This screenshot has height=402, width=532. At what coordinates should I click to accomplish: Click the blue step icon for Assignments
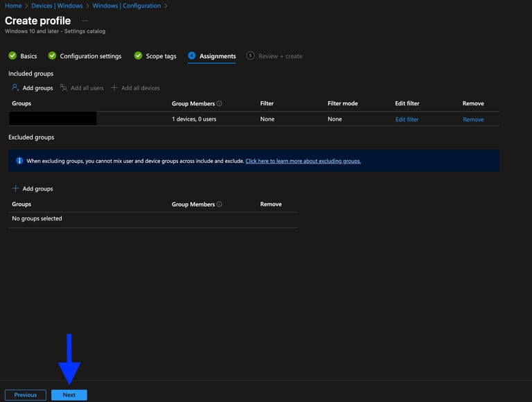192,55
